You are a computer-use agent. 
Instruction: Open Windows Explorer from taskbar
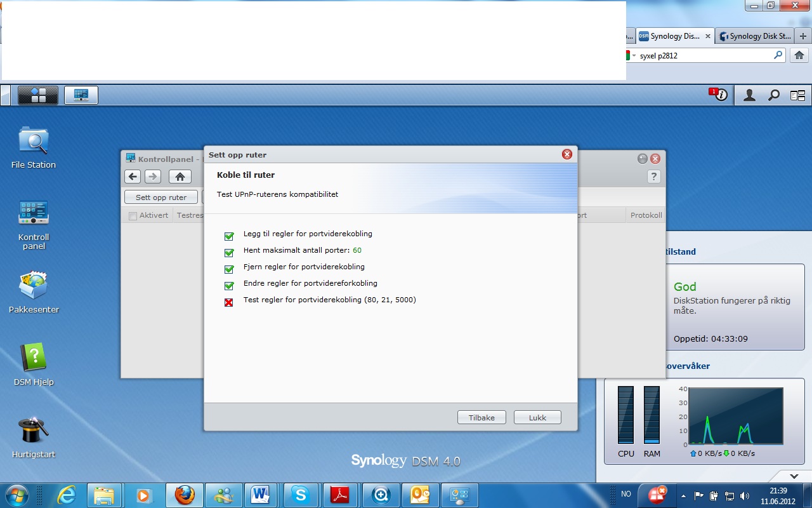pyautogui.click(x=105, y=495)
